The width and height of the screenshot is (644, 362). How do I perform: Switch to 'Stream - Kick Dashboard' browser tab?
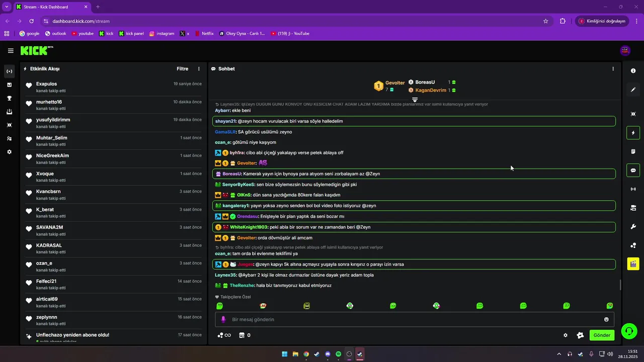click(x=51, y=7)
